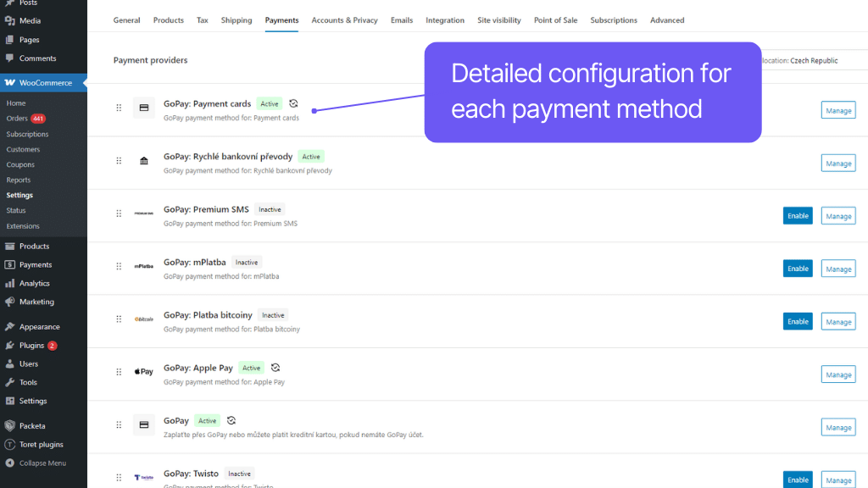The width and height of the screenshot is (868, 488).
Task: Enable the Platba bitcoiny payment method
Action: 798,321
